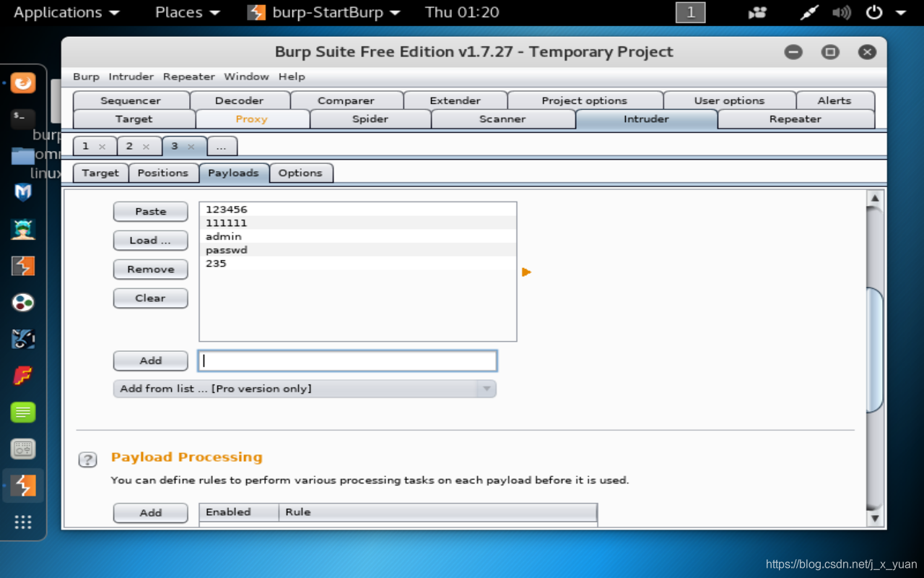
Task: Open the Burp menu
Action: (x=86, y=77)
